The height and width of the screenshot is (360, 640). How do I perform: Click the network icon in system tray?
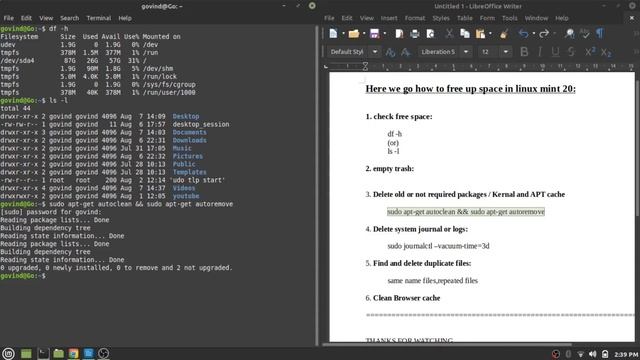tap(580, 354)
